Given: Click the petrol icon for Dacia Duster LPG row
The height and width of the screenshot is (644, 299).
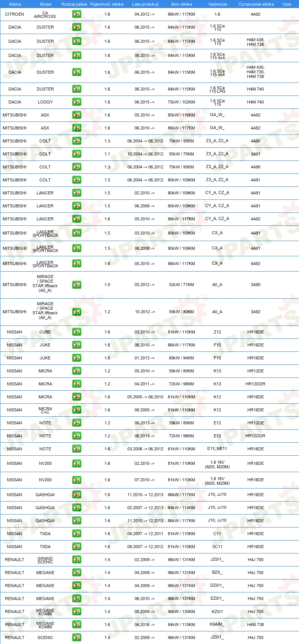Looking at the screenshot, I should pyautogui.click(x=76, y=89).
